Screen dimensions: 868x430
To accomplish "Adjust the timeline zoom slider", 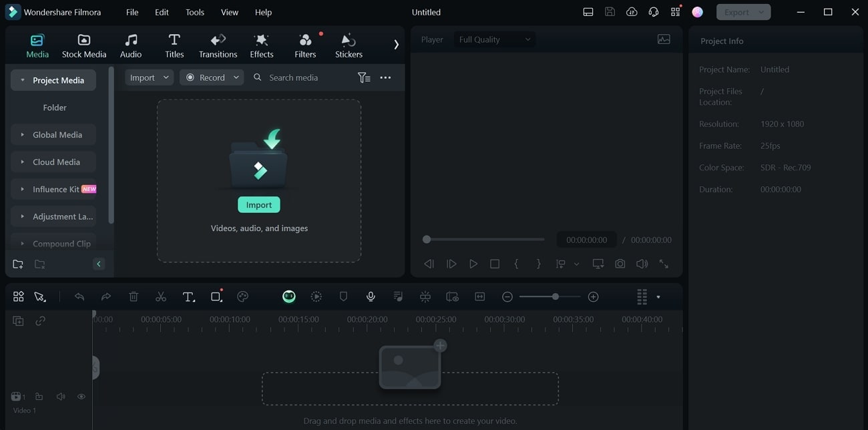I will [x=556, y=296].
